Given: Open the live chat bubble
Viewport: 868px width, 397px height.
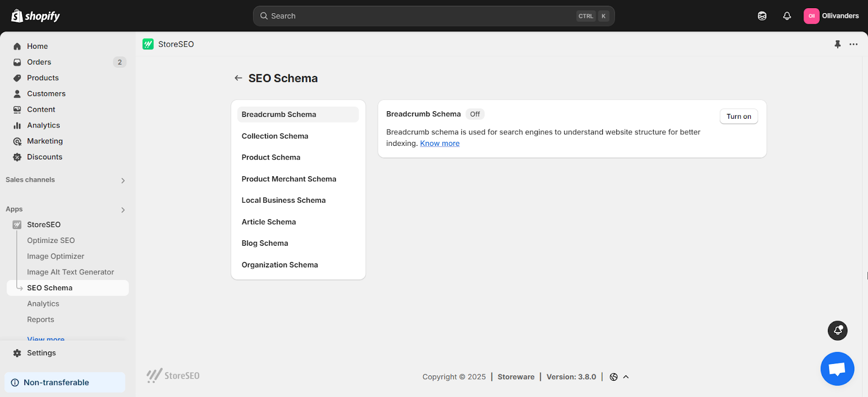Looking at the screenshot, I should 837,369.
